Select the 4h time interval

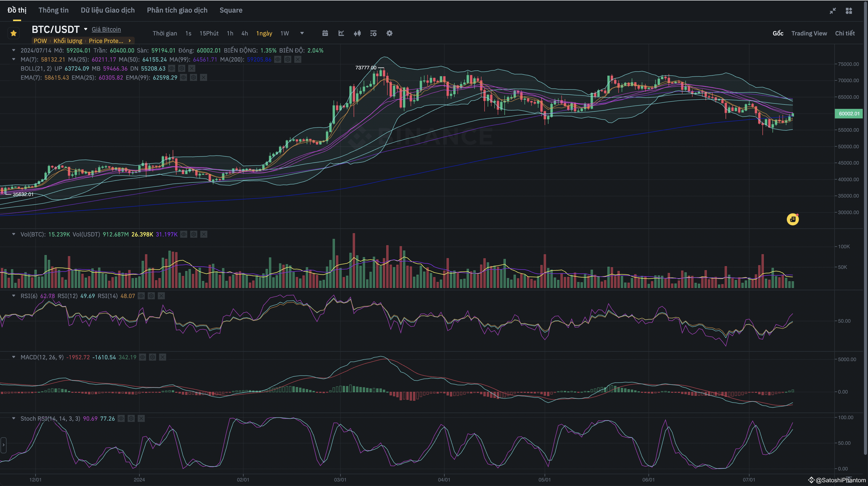245,33
